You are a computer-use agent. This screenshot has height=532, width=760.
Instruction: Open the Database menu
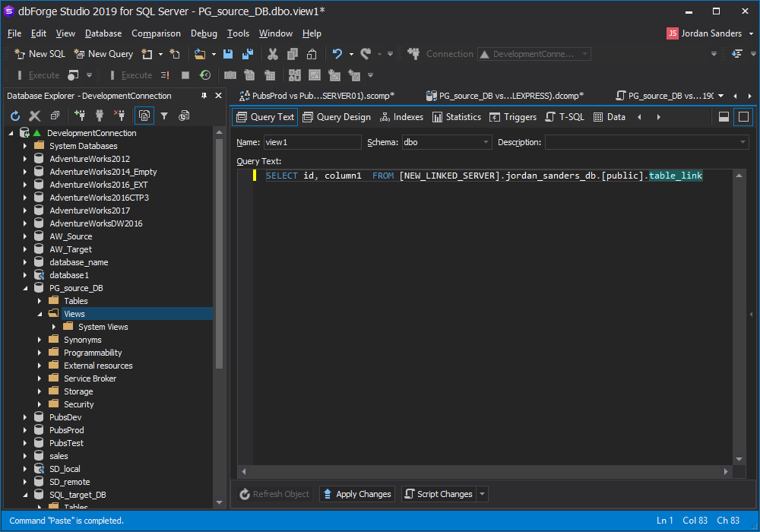(x=103, y=33)
